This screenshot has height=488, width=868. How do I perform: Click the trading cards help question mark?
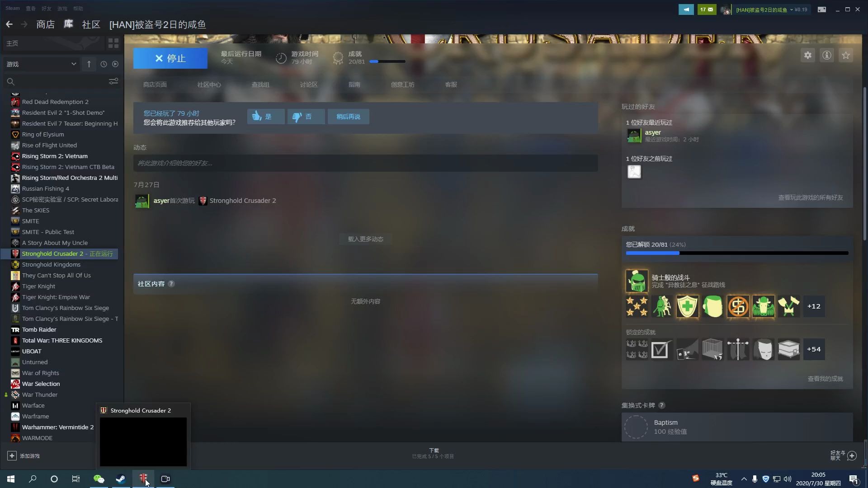[x=662, y=405]
